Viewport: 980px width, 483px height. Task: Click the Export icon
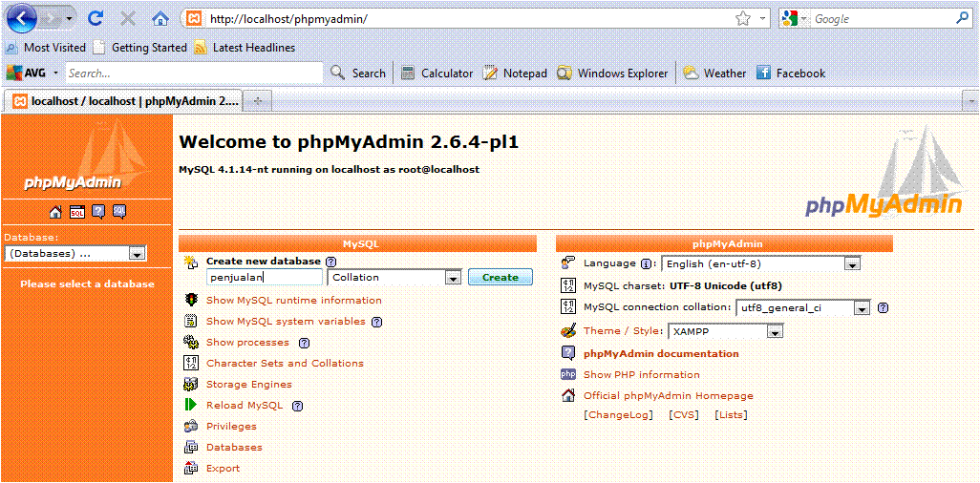[191, 468]
